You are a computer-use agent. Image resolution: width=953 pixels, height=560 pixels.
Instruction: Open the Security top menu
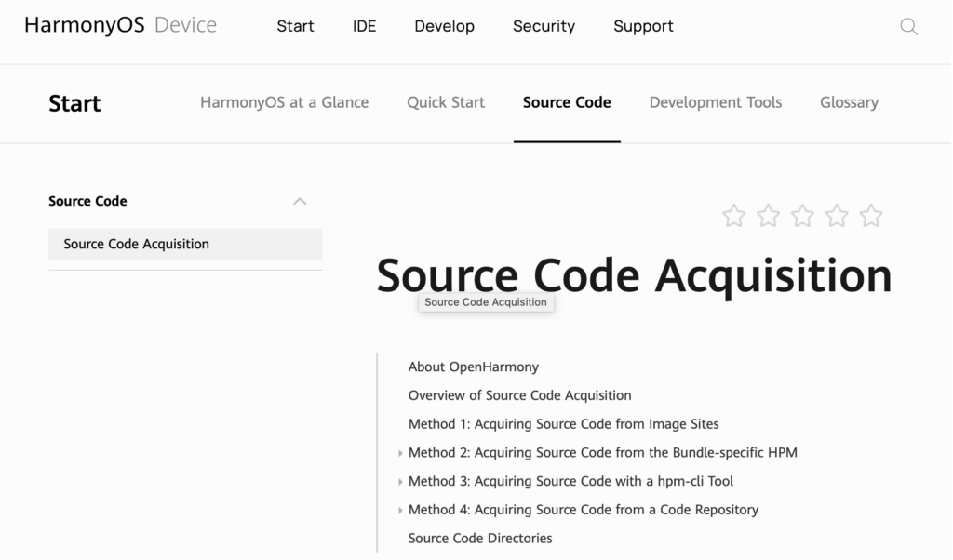pyautogui.click(x=544, y=26)
